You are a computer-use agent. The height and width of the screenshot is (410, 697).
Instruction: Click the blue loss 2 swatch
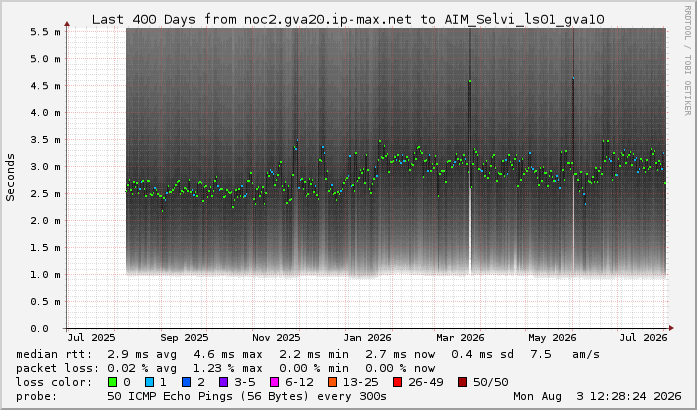[x=187, y=382]
